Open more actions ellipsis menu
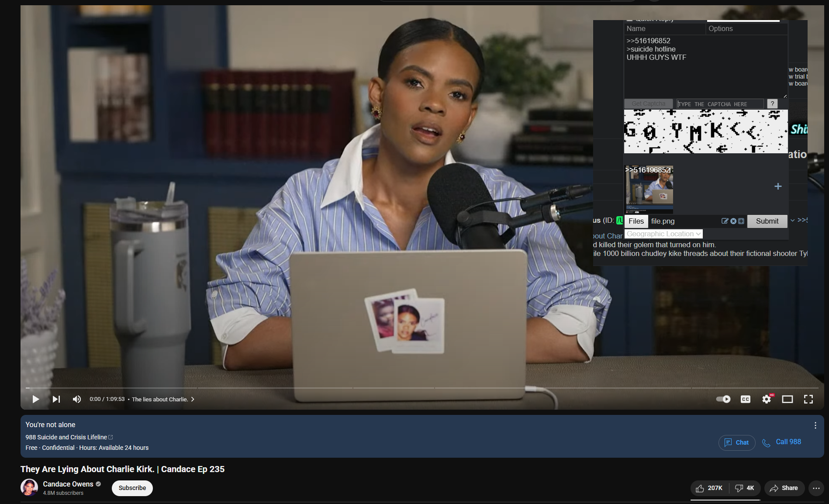The image size is (829, 504). pyautogui.click(x=816, y=488)
